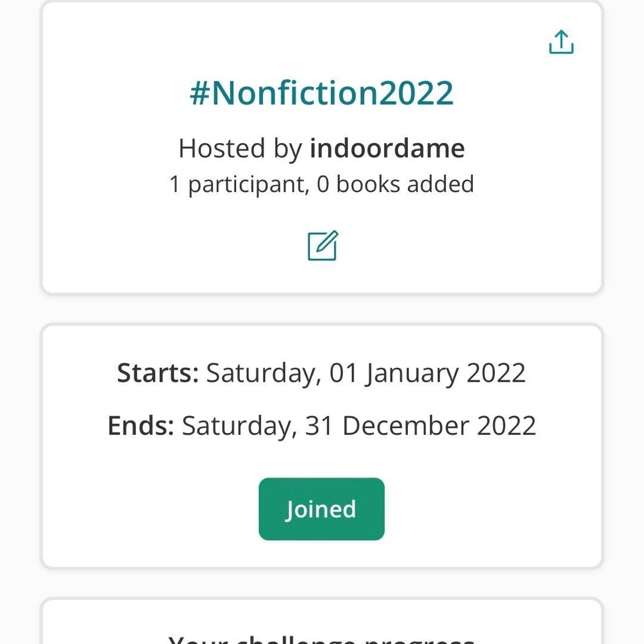Tap the share icon on the challenge card
644x644 pixels.
pos(561,42)
